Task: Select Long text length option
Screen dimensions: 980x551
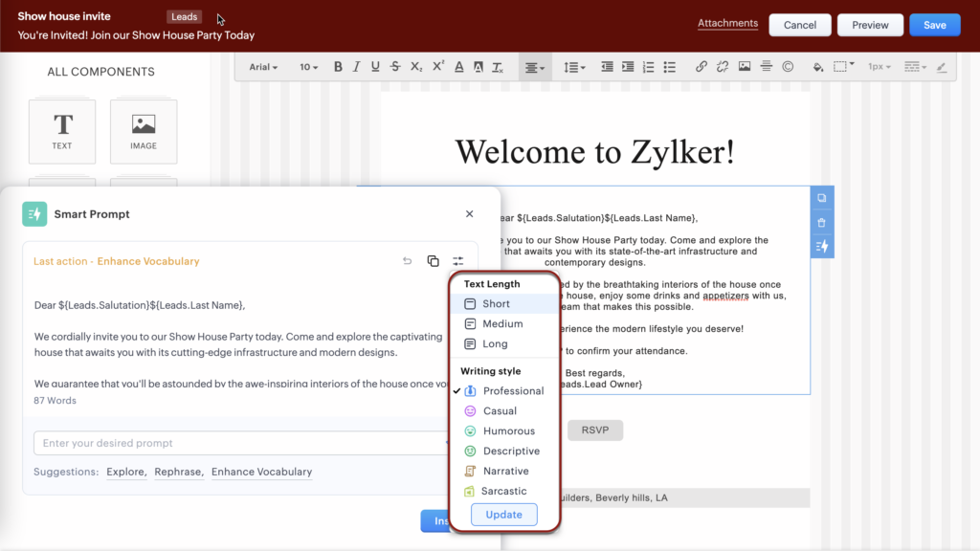Action: (495, 344)
